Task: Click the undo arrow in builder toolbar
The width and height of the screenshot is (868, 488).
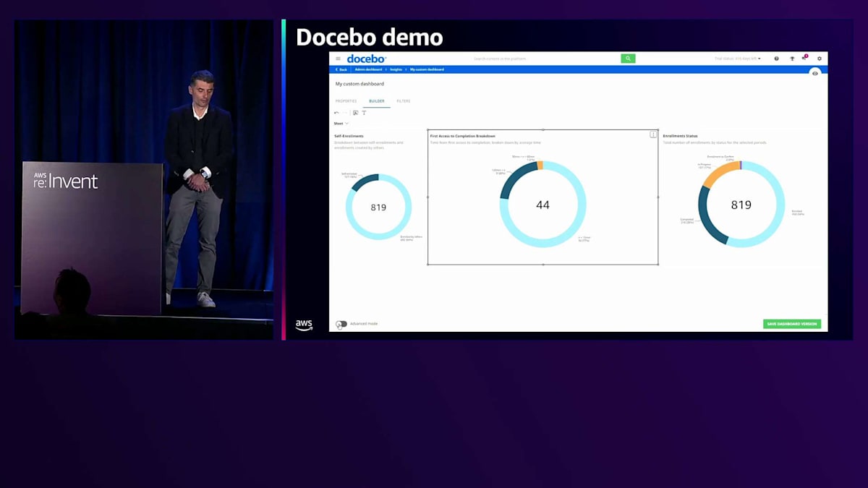Action: (x=336, y=113)
